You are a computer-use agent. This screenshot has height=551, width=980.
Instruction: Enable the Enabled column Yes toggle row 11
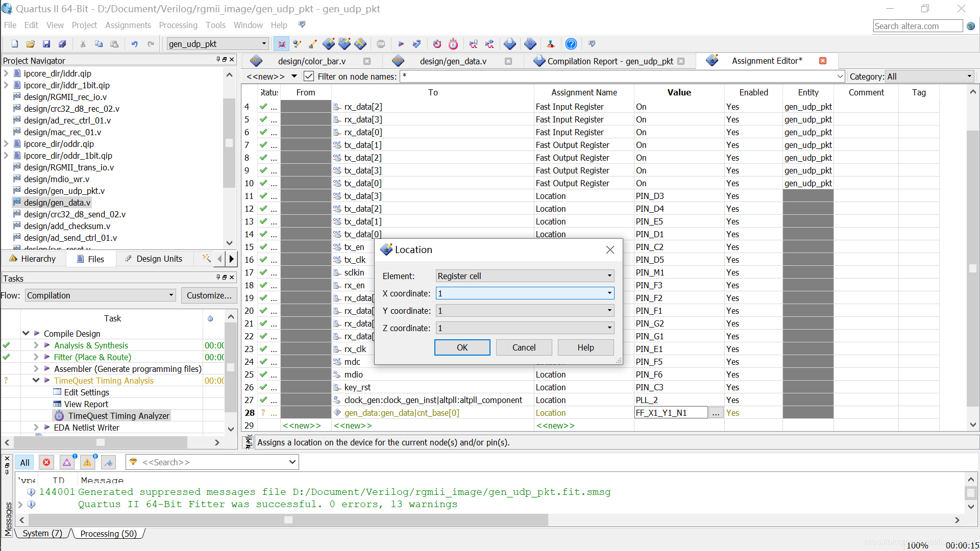click(x=732, y=196)
